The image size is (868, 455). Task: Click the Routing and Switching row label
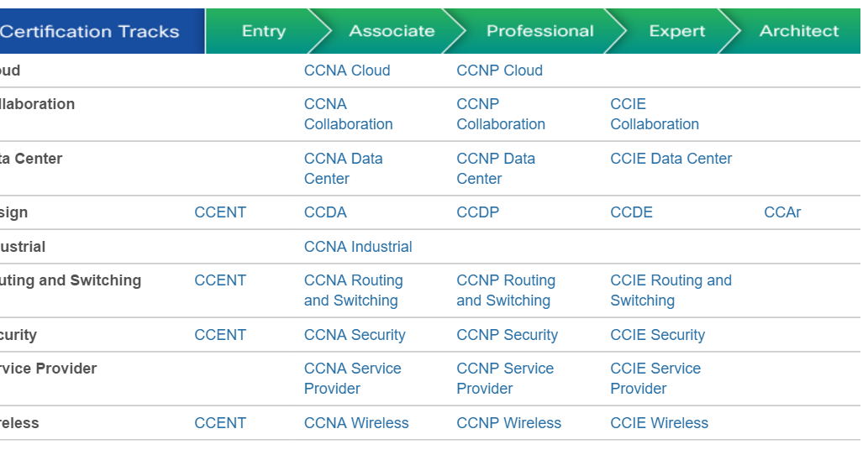(71, 280)
